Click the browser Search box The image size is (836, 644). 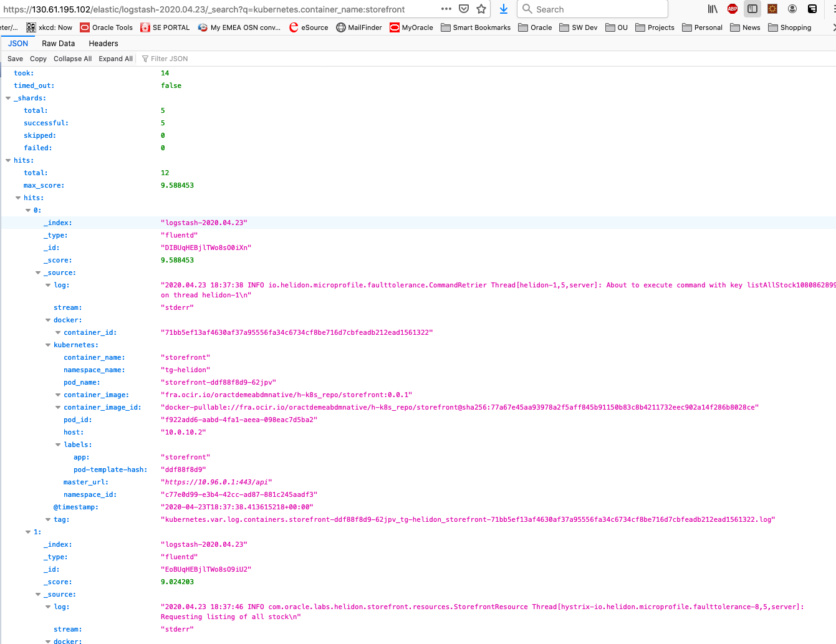click(x=592, y=9)
